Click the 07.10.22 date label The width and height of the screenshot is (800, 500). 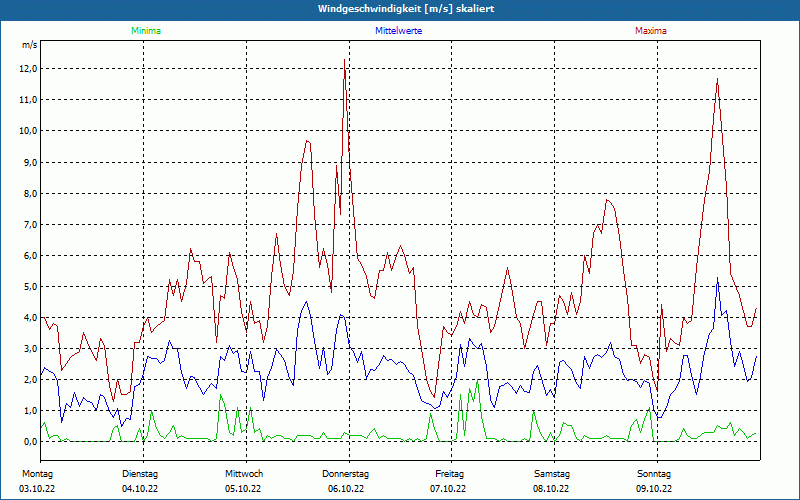point(448,489)
